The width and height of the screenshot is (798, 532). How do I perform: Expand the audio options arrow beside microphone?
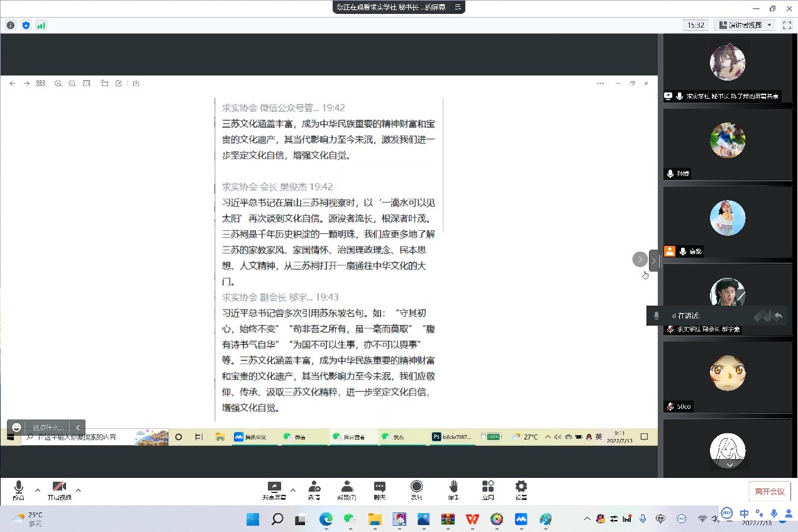38,490
